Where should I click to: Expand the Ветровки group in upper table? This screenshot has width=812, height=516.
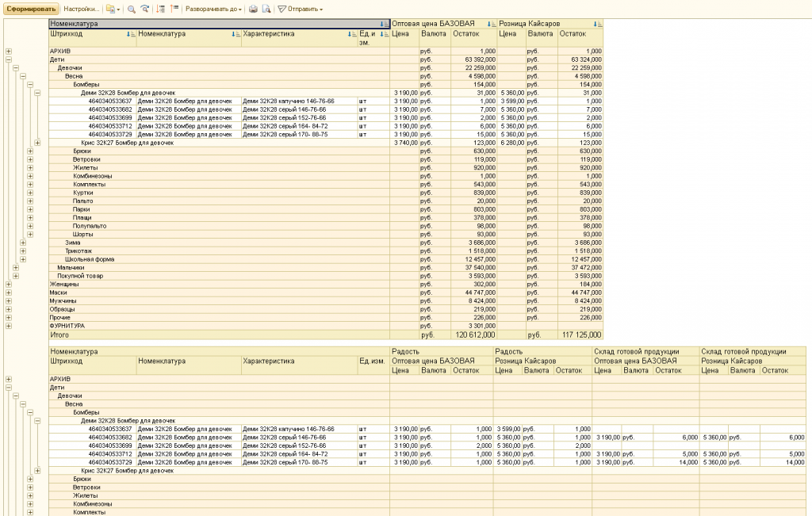tap(30, 159)
